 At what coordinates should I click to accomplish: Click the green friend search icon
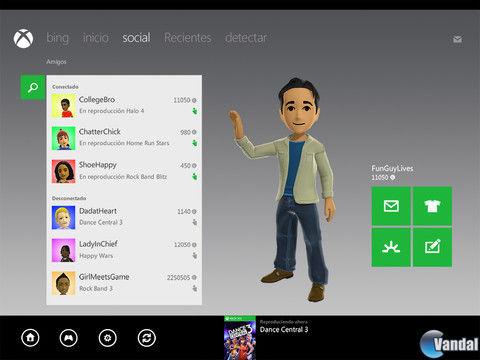pos(33,87)
